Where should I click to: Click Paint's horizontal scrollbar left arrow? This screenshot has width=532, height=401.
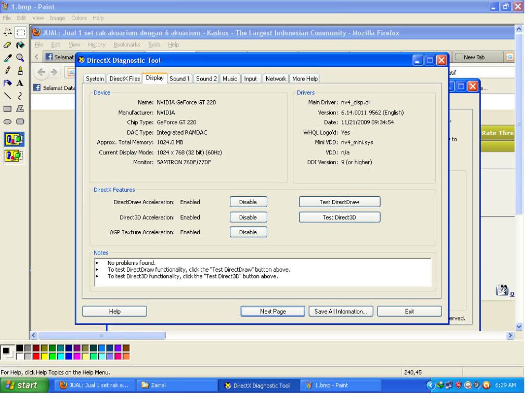(x=34, y=335)
